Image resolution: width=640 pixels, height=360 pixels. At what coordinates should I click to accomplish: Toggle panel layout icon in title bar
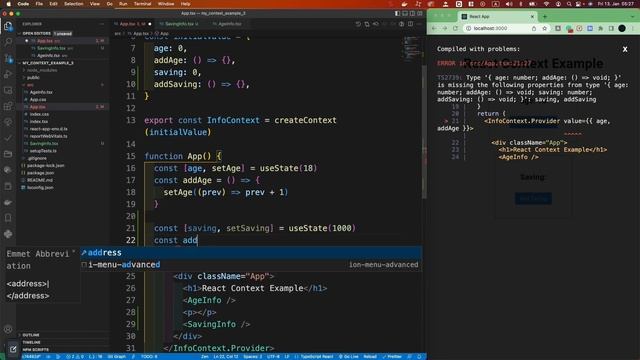[x=405, y=13]
